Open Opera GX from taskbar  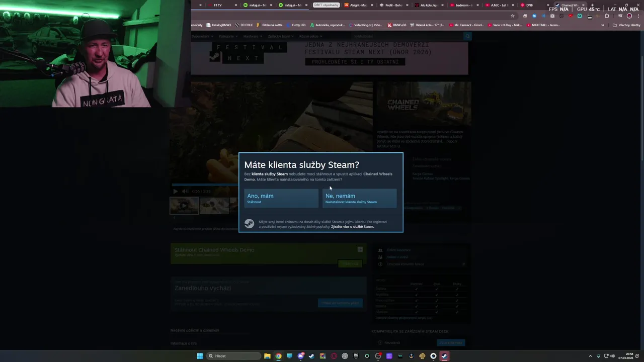click(x=334, y=356)
